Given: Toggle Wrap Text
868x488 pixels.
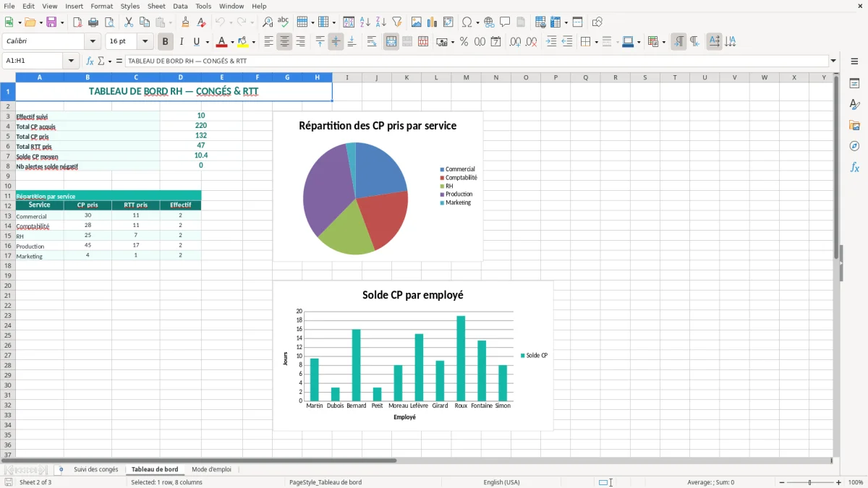Looking at the screenshot, I should (x=372, y=42).
